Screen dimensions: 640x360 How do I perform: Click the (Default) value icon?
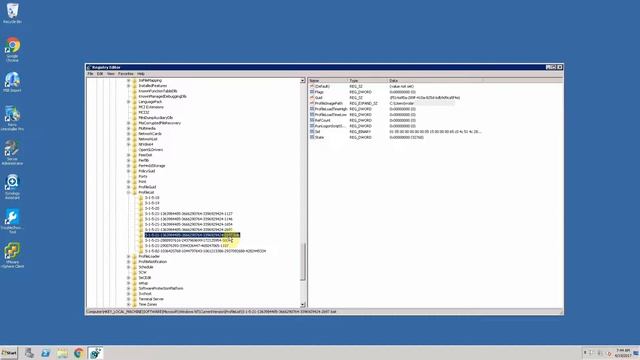(x=312, y=87)
